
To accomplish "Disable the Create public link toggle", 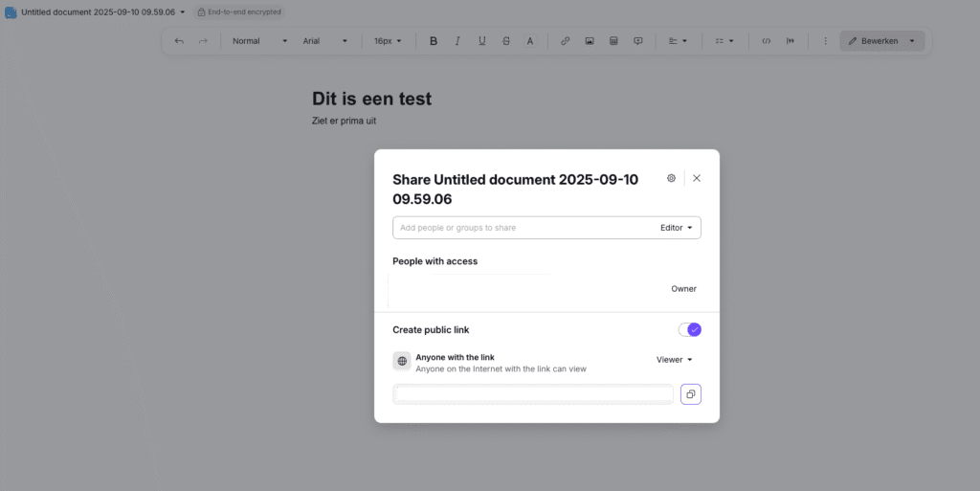I will [x=689, y=329].
